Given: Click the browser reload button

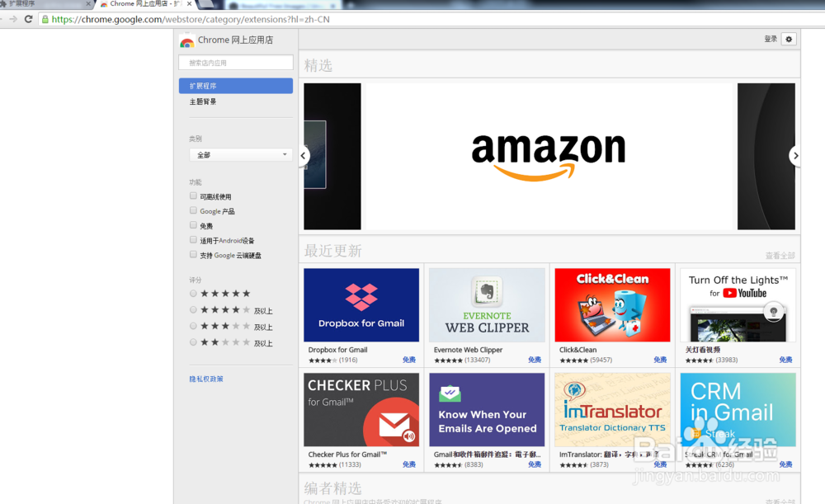Looking at the screenshot, I should (28, 20).
